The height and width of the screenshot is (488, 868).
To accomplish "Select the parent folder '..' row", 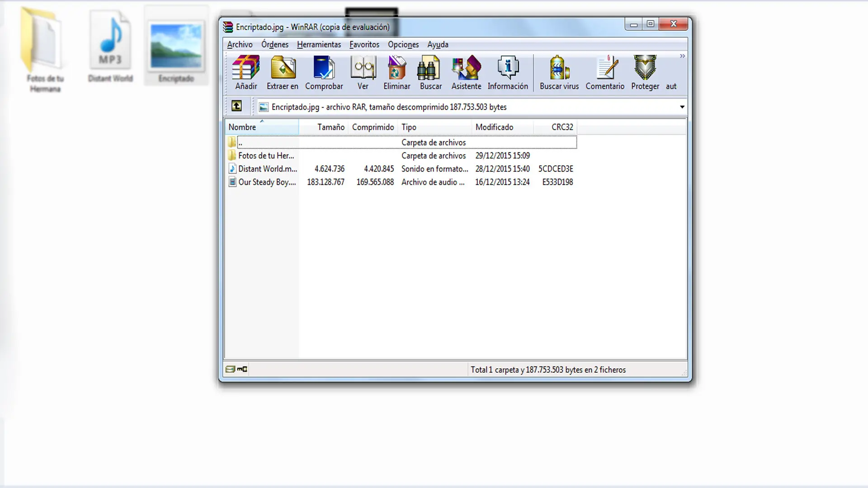I will click(x=401, y=142).
